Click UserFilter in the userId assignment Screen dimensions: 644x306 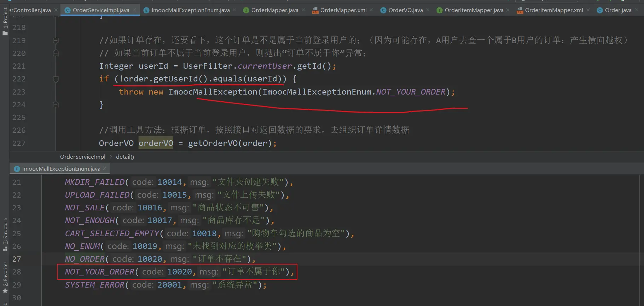tap(208, 66)
